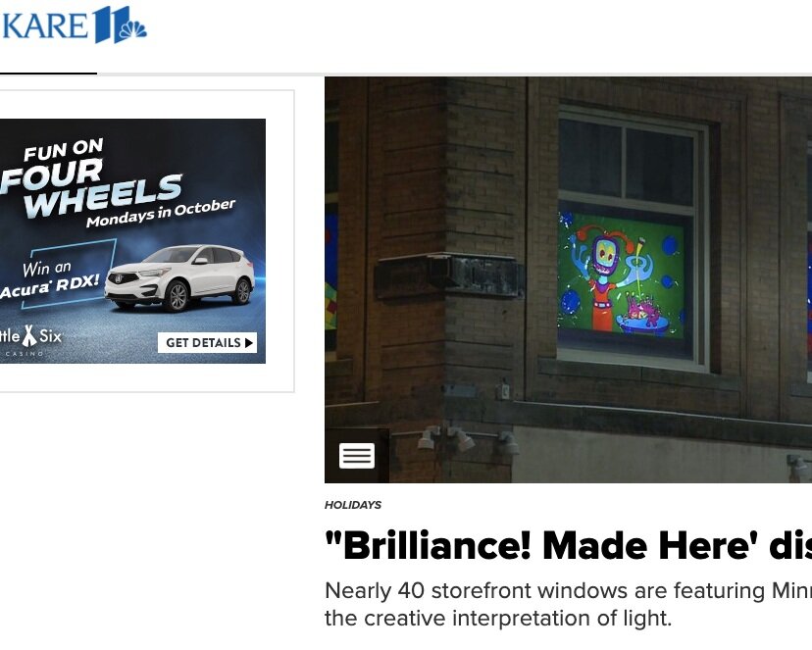Click the arrow on GET DETAILS button
Screen dimensions: 812x650
(x=248, y=342)
